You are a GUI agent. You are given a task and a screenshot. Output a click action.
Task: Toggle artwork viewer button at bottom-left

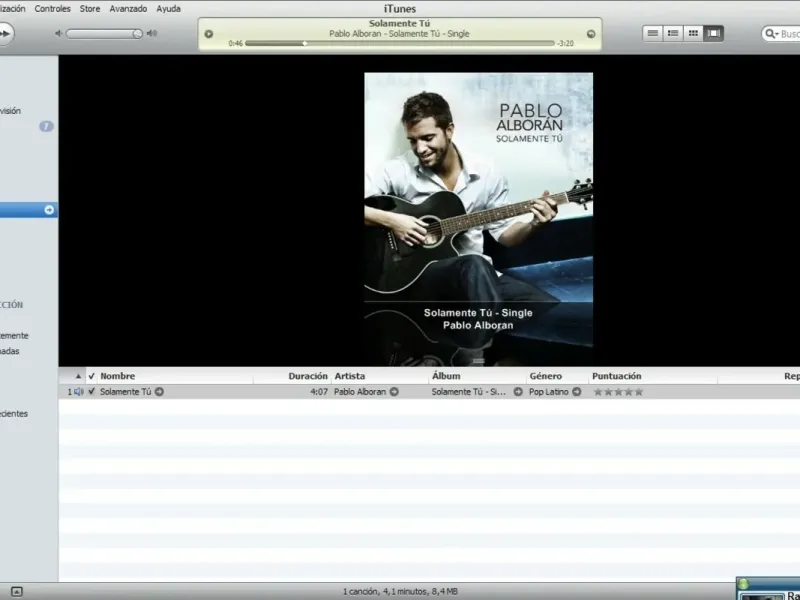[16, 592]
